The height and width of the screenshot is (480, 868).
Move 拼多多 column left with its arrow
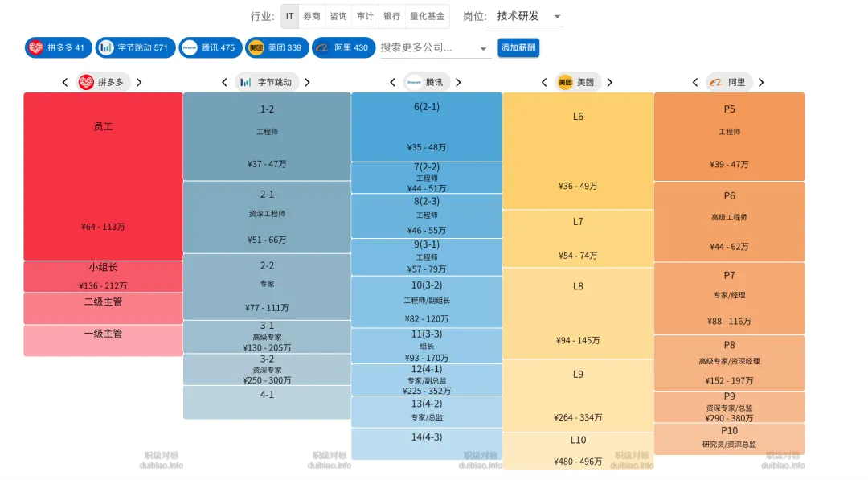(x=65, y=83)
